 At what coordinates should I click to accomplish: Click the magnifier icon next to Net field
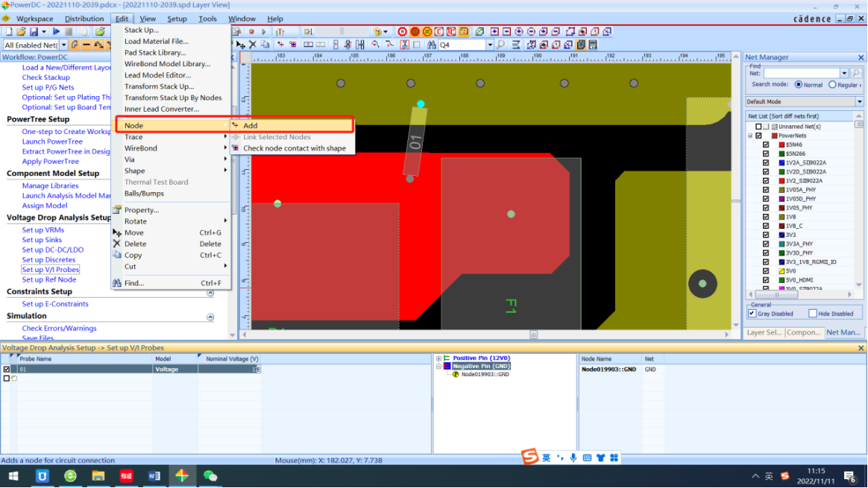coord(856,73)
